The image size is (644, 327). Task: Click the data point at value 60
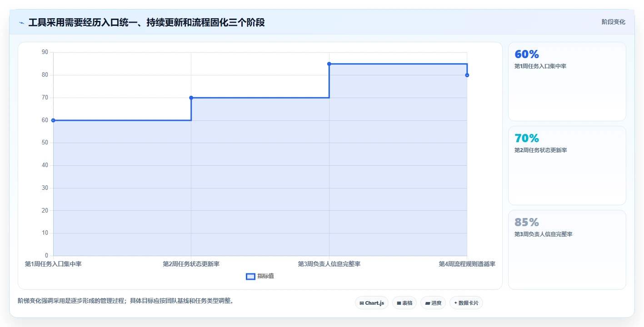click(53, 120)
